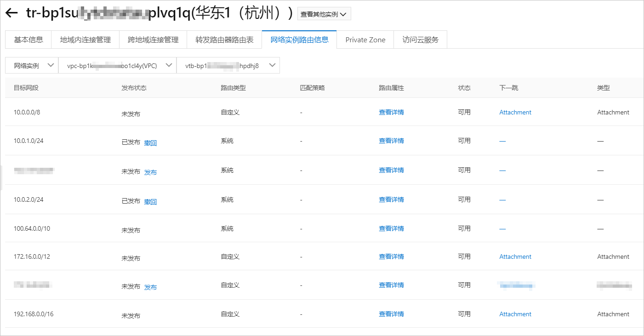View 查看详情 for the 172.16.0.0/12 route

(x=391, y=256)
